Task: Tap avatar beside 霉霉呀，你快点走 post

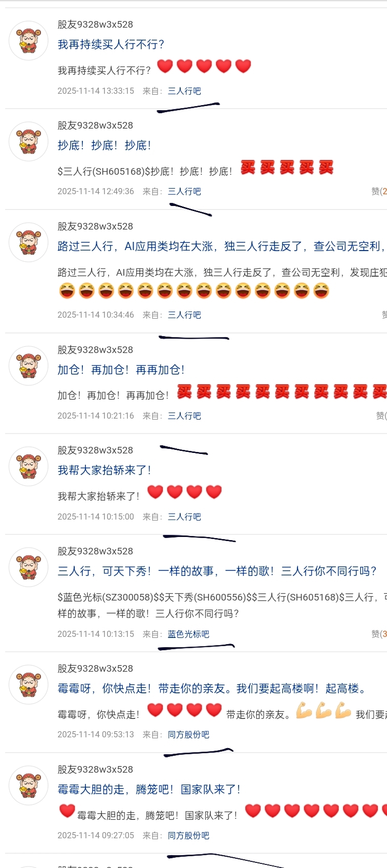Action: [x=29, y=685]
